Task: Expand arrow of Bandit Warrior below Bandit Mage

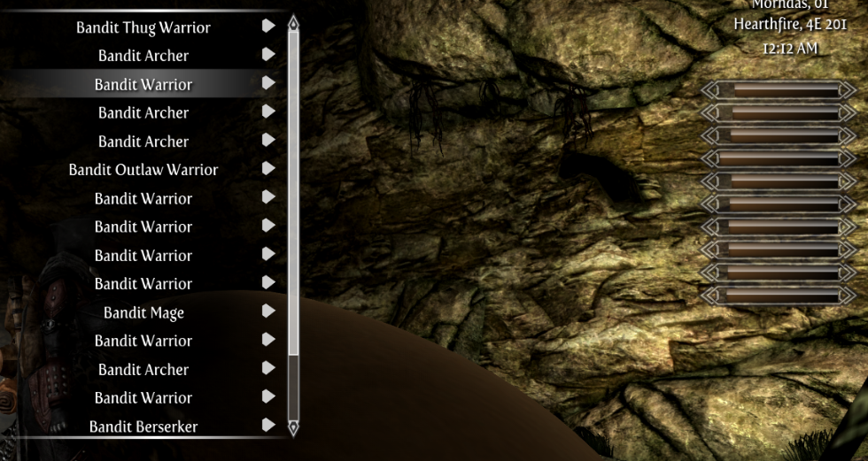Action: pyautogui.click(x=268, y=340)
